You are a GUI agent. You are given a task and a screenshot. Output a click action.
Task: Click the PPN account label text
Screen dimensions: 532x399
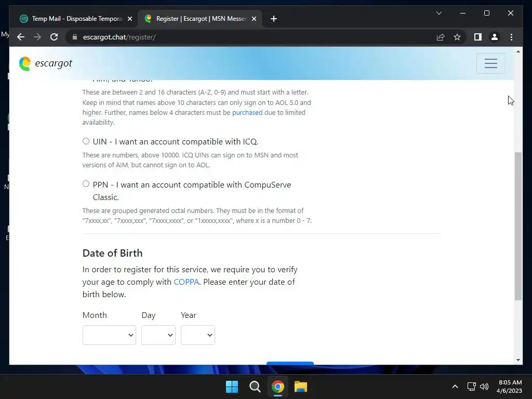tap(192, 191)
